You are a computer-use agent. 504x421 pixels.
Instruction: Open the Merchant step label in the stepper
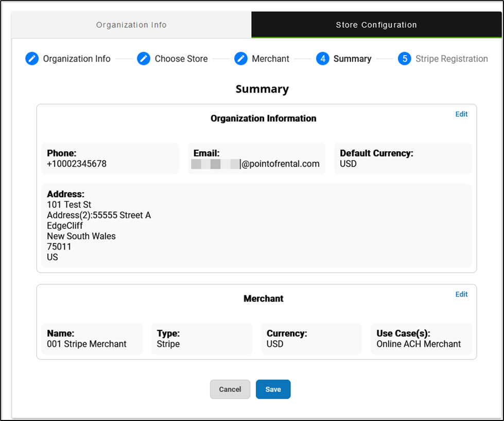(270, 59)
